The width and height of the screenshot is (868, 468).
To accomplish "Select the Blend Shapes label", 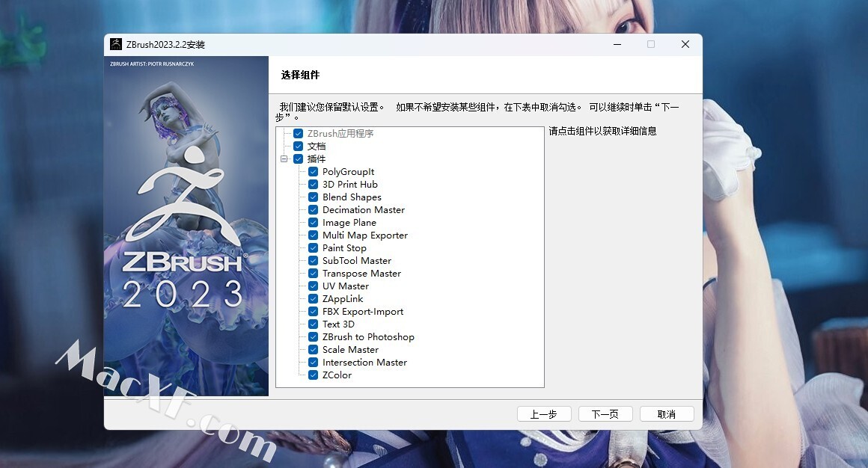I will tap(352, 197).
